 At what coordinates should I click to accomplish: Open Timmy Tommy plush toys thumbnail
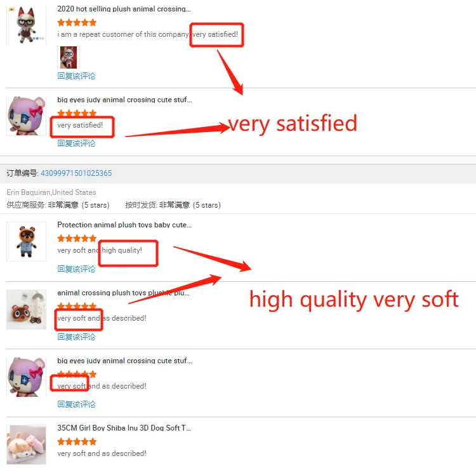click(x=27, y=309)
